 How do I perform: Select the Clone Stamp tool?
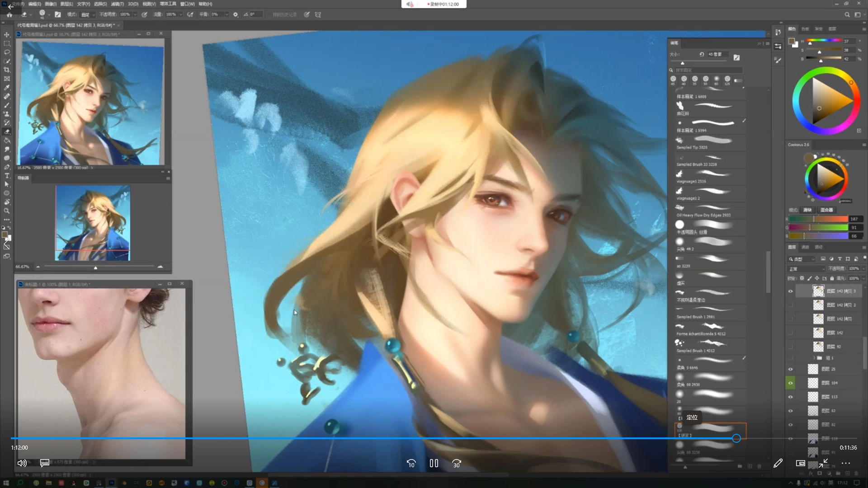tap(7, 114)
